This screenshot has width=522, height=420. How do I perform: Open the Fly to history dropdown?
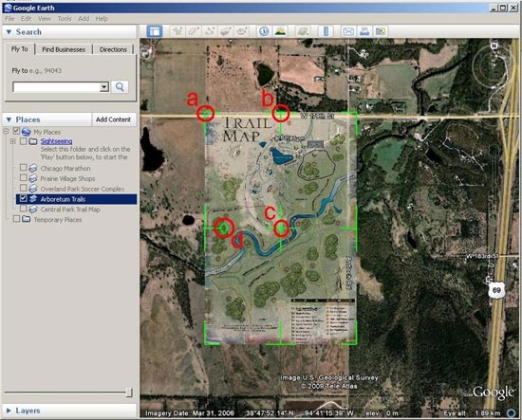pos(104,87)
